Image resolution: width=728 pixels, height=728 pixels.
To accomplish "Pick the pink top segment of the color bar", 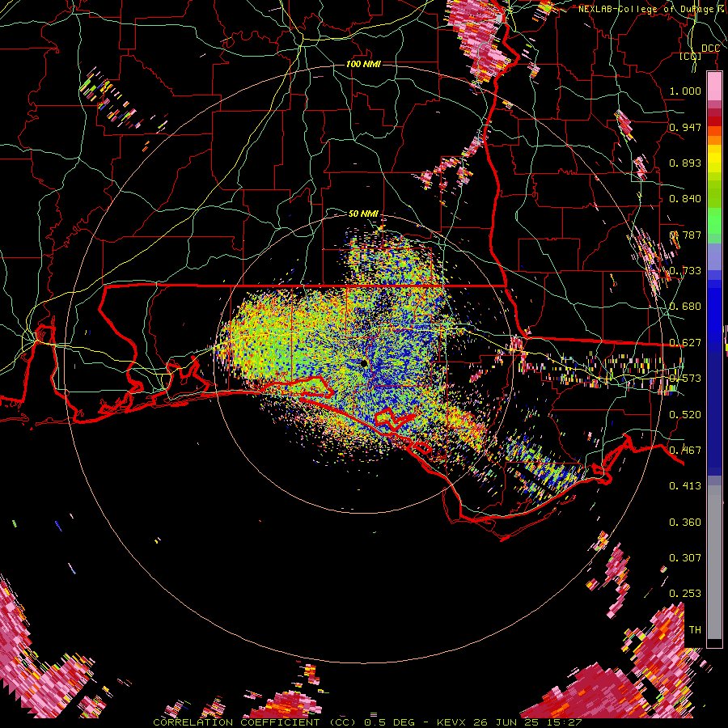I will point(714,87).
